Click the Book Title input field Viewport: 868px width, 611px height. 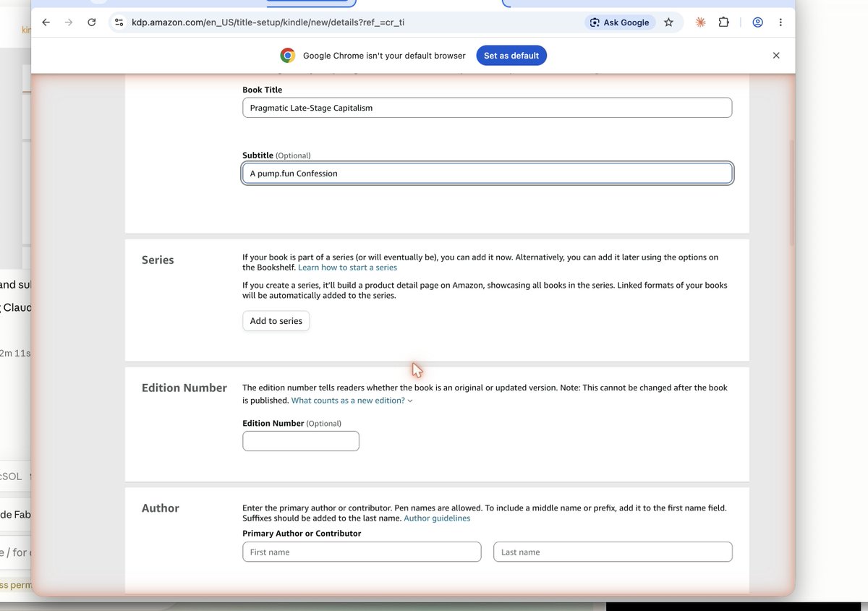click(x=487, y=108)
